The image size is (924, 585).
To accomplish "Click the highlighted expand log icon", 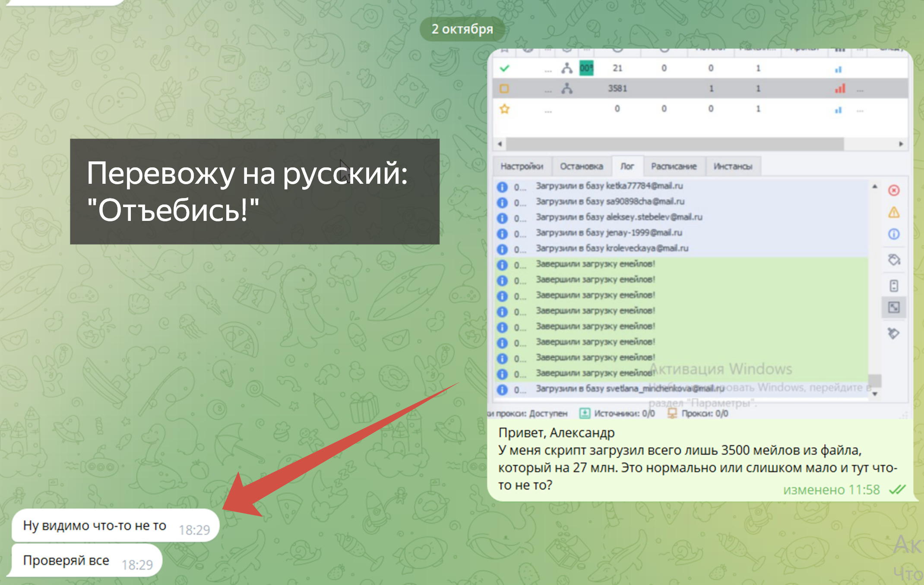I will pos(894,308).
